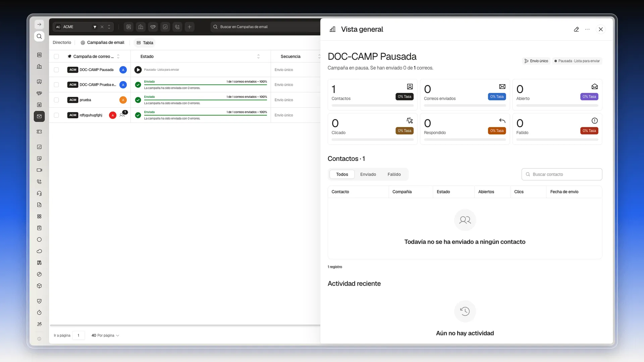Click the DOC-CAMP Prueba progress bar
Viewport: 644px width, 362px height.
[205, 85]
